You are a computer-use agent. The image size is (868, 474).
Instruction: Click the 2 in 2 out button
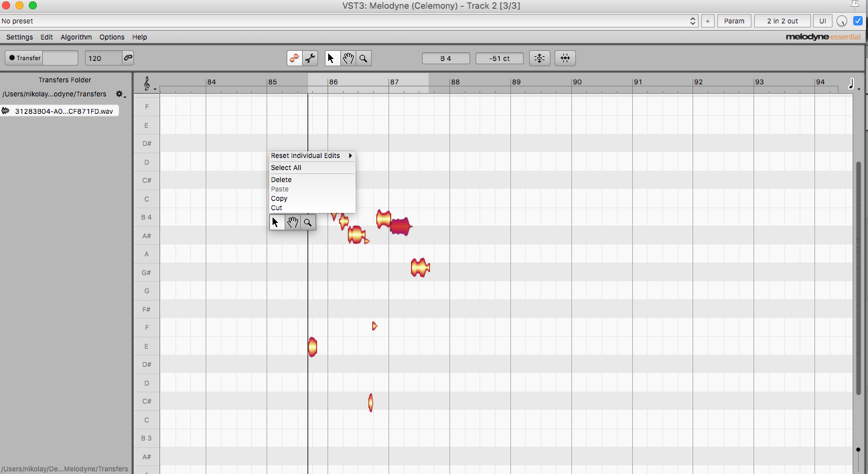[x=782, y=21]
